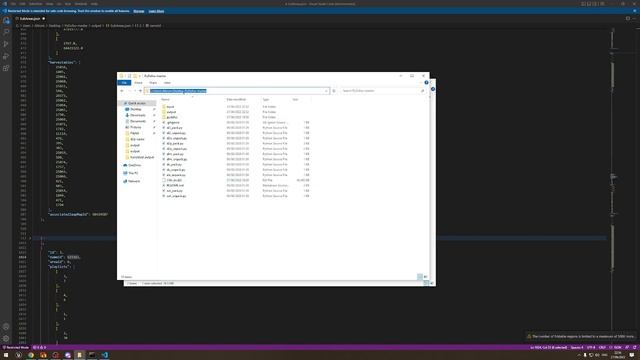Viewport: 640px width, 360px height.
Task: Click the Windows Start button
Action: pos(6,355)
